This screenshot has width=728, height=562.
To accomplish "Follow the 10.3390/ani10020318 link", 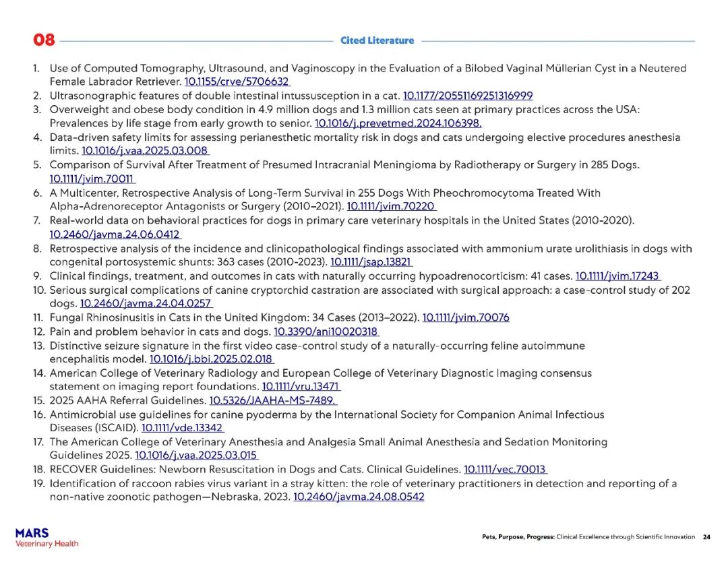I will [326, 332].
